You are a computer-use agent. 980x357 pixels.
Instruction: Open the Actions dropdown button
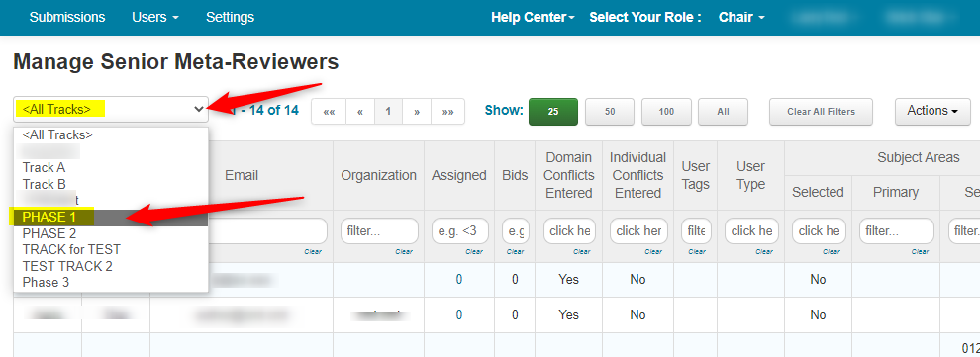tap(932, 111)
